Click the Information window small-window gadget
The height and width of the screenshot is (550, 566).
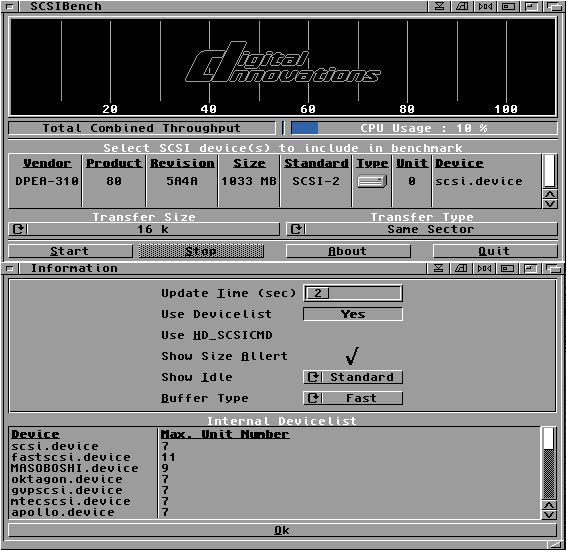tap(530, 268)
